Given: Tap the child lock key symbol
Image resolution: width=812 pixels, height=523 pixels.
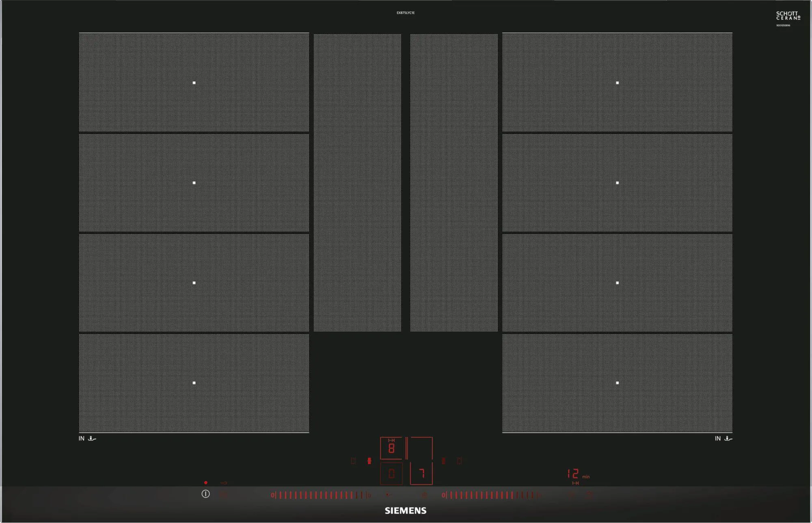Looking at the screenshot, I should pos(223,483).
